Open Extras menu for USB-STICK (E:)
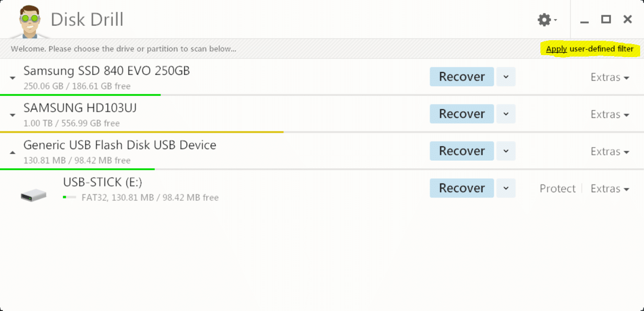644x311 pixels. pos(609,189)
